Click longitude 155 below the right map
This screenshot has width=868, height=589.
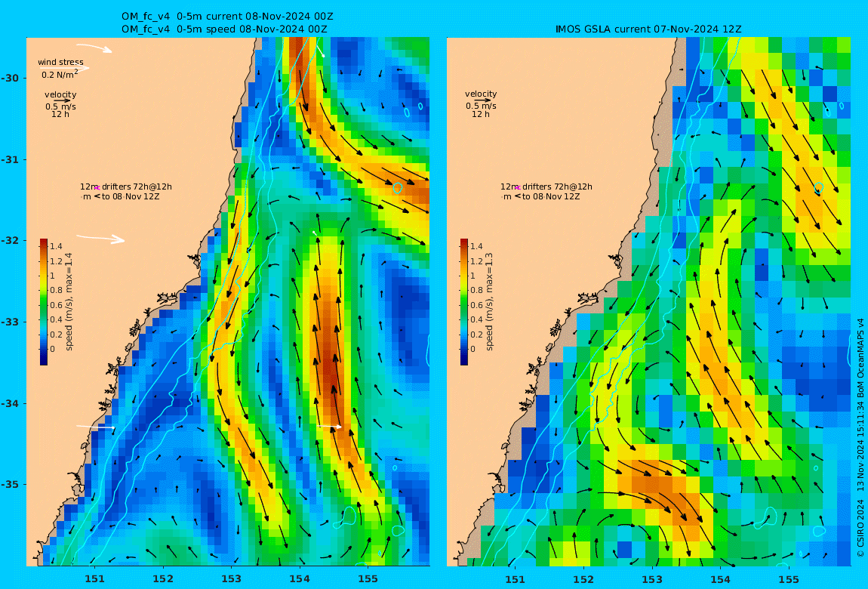(x=789, y=579)
